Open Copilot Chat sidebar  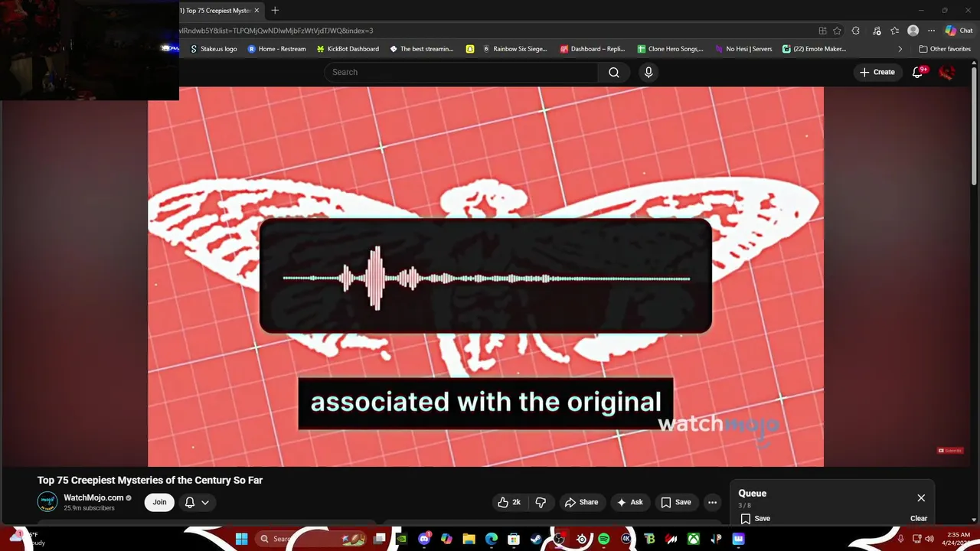pyautogui.click(x=959, y=31)
